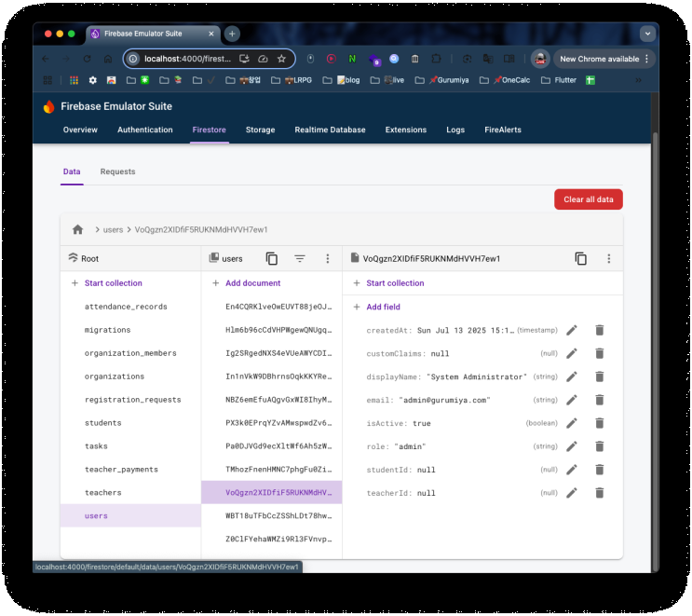Image resolution: width=692 pixels, height=616 pixels.
Task: Open Chrome extensions puzzle icon
Action: (436, 59)
